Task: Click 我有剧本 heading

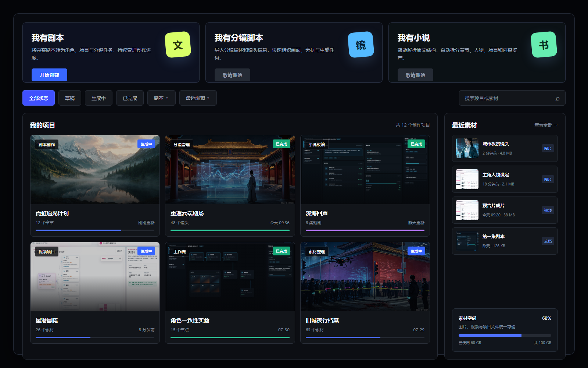Action: tap(48, 38)
